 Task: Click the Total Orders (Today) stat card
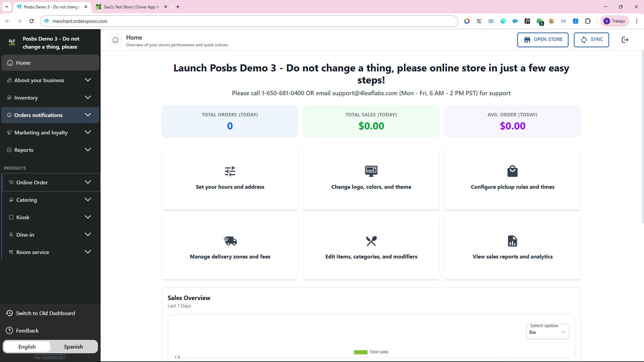[x=230, y=121]
